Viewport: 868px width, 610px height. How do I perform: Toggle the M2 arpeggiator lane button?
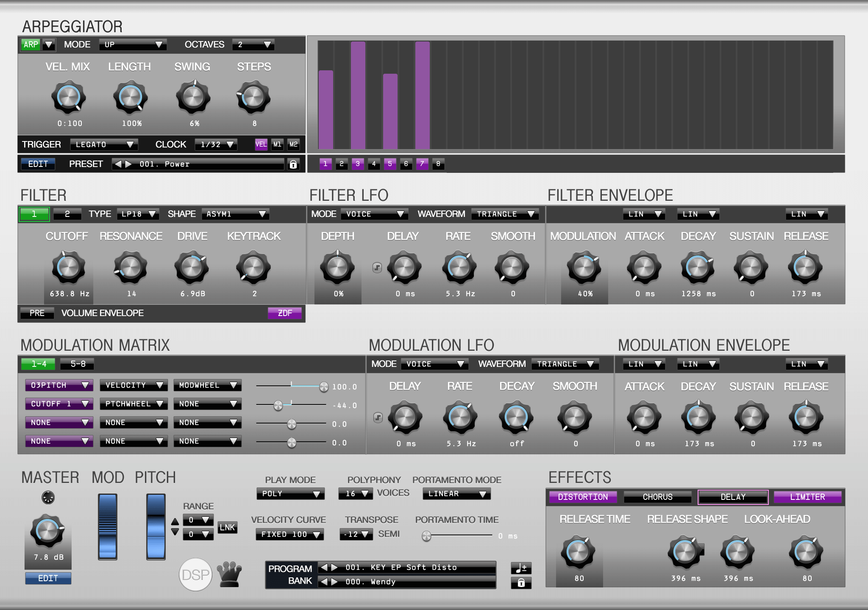point(293,144)
